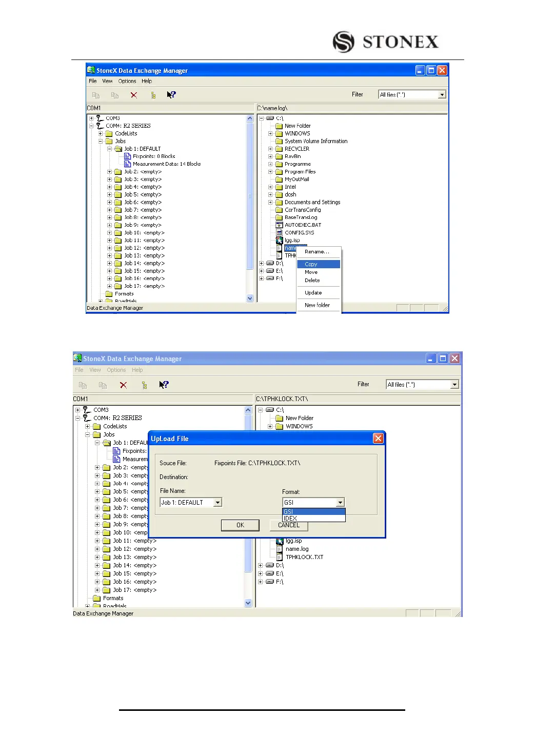The image size is (535, 756).
Task: Select Job 1: DEFAULT in upper window tree
Action: pyautogui.click(x=142, y=149)
